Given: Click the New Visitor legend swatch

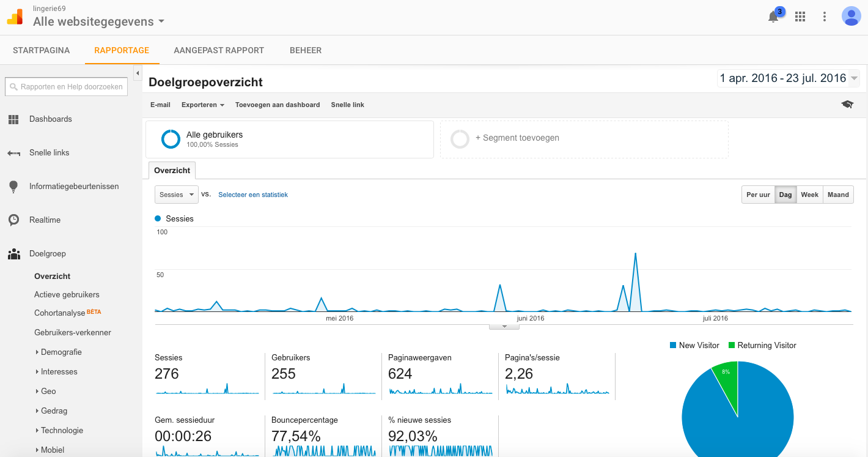Looking at the screenshot, I should tap(673, 346).
